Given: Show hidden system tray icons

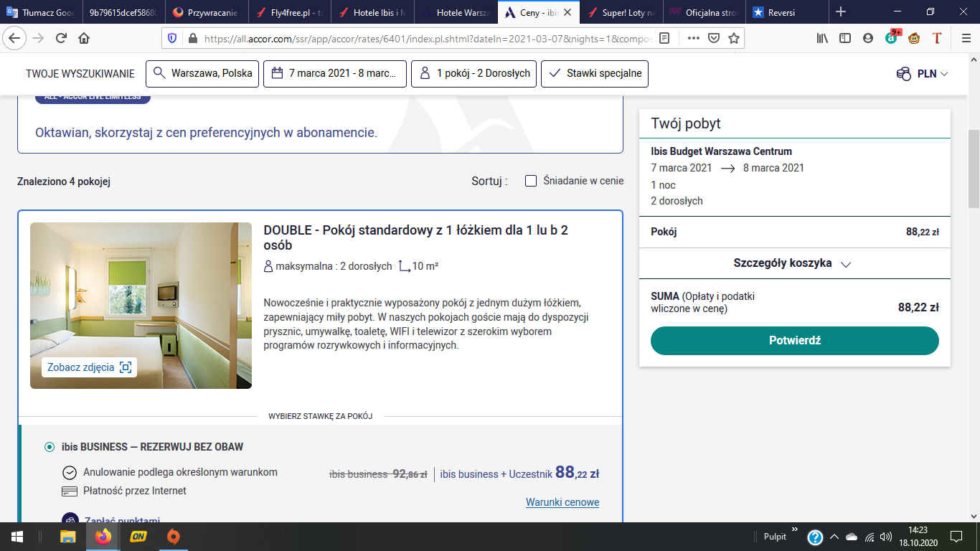Looking at the screenshot, I should coord(834,537).
